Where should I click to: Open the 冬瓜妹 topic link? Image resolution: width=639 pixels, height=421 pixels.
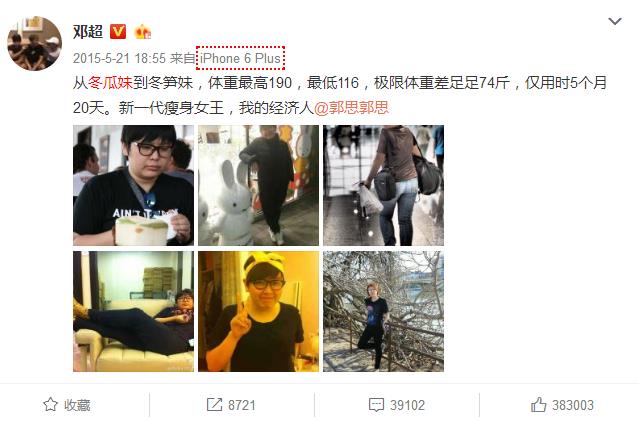[x=111, y=83]
